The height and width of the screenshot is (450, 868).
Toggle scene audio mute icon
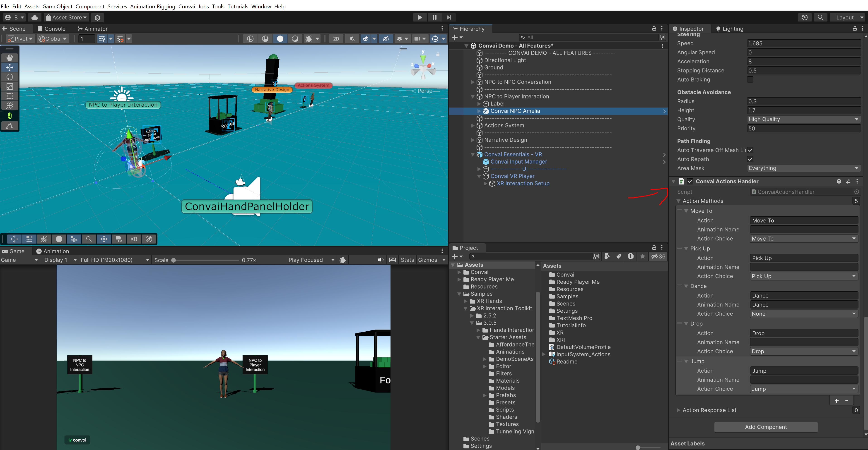click(x=352, y=39)
